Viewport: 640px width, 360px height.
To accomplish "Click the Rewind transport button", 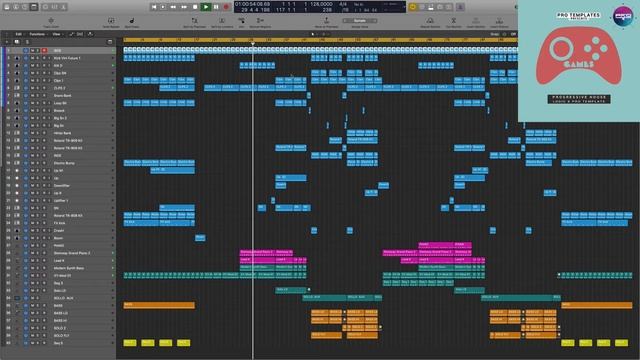I will pos(173,7).
